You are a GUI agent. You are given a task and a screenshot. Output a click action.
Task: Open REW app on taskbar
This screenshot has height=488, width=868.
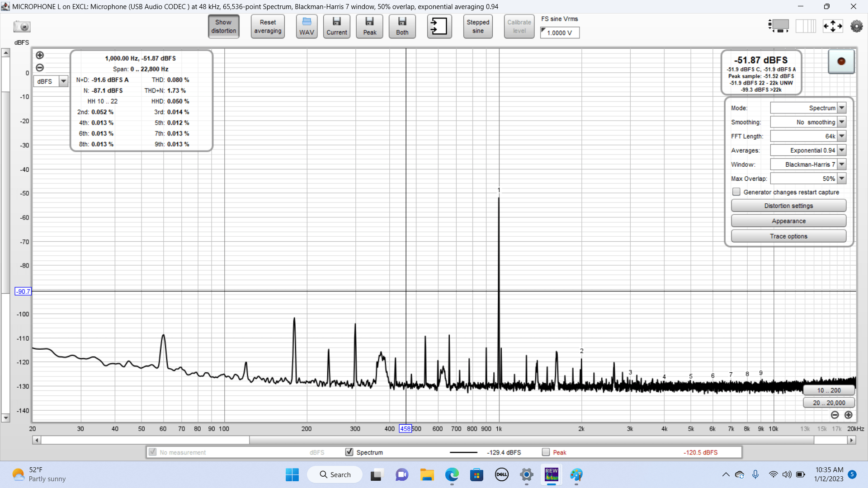(x=552, y=474)
